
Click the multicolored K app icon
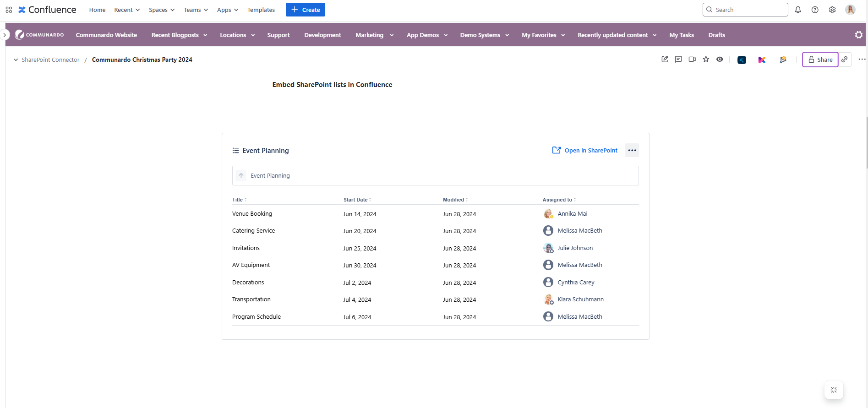coord(762,60)
